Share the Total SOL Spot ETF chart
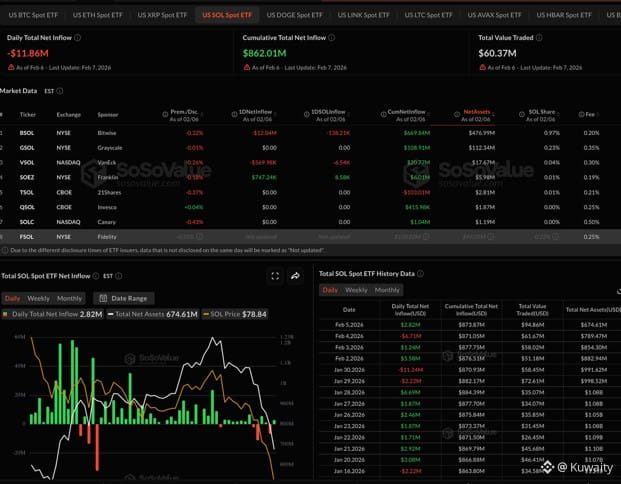This screenshot has width=621, height=484. (295, 276)
